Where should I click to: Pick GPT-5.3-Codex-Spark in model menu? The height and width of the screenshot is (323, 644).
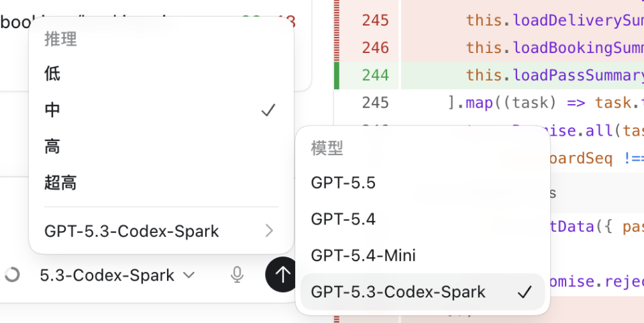coord(423,291)
